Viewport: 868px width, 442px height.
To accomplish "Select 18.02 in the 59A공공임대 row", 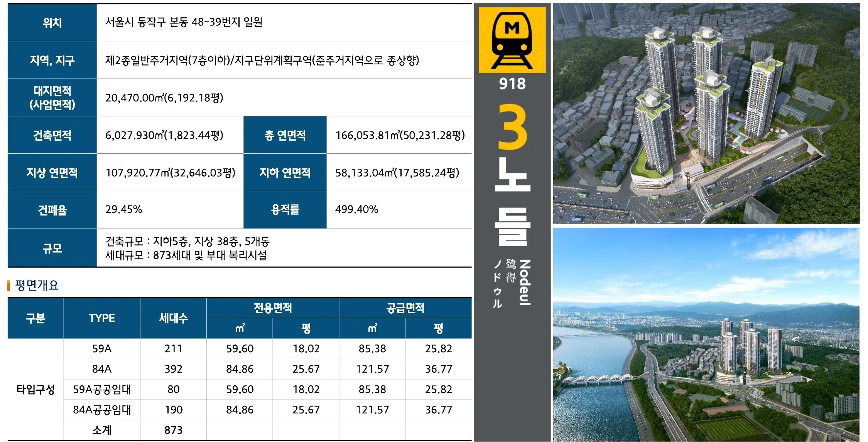I will click(x=306, y=390).
